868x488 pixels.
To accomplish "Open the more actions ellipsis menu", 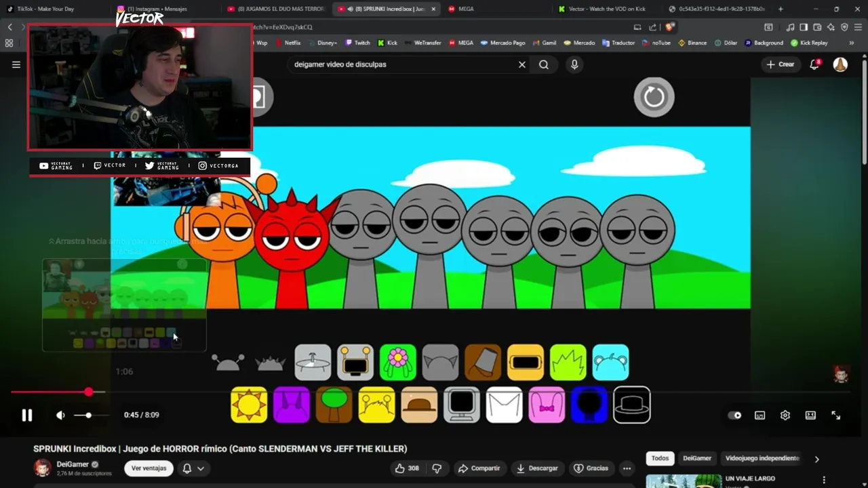I will (x=627, y=468).
